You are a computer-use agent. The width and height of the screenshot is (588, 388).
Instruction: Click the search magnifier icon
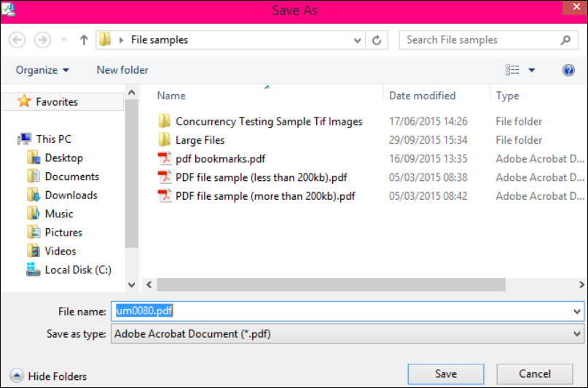tap(565, 40)
